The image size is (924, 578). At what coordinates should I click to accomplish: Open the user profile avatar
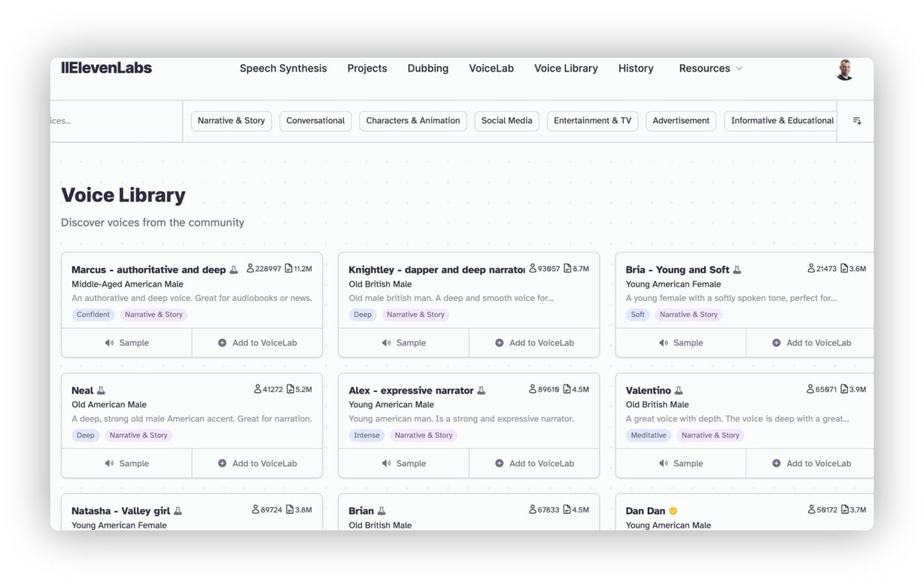[845, 69]
